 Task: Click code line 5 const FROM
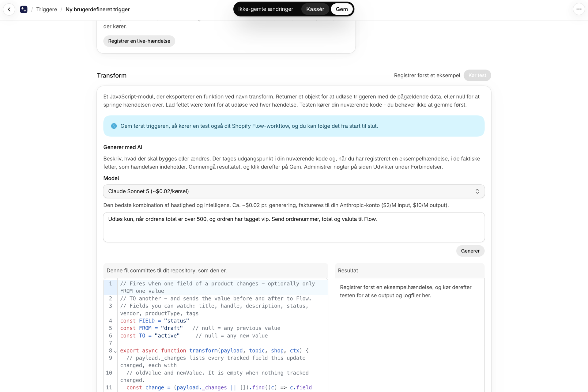pyautogui.click(x=200, y=328)
